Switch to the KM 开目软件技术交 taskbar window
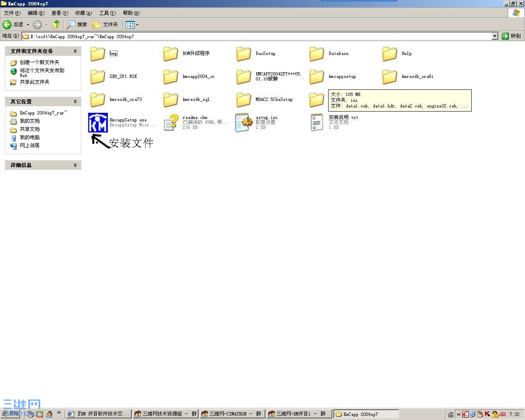The width and height of the screenshot is (525, 420). pos(98,414)
